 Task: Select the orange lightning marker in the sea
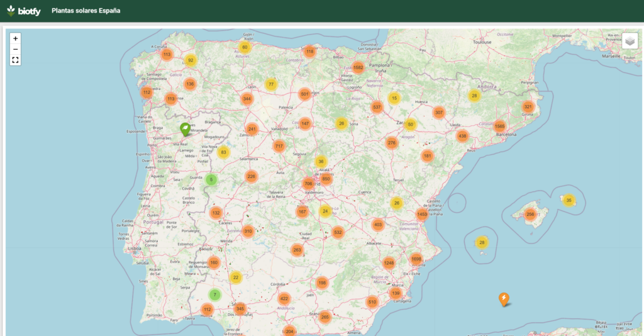(504, 299)
